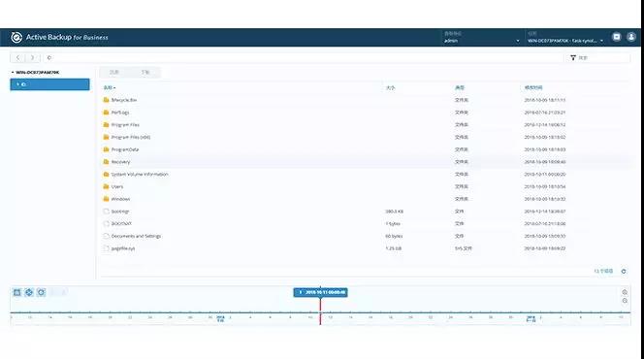Image resolution: width=644 pixels, height=359 pixels.
Task: Open the Program Files folder
Action: coord(125,125)
